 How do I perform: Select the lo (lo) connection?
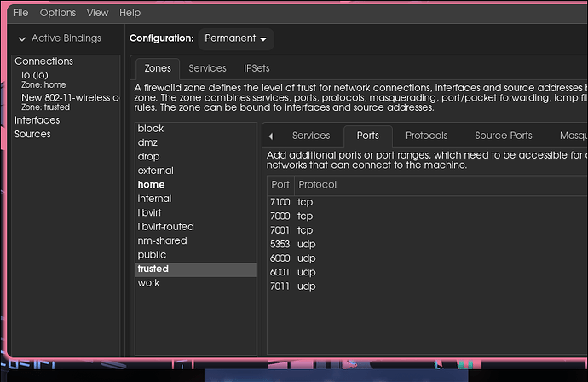point(66,79)
